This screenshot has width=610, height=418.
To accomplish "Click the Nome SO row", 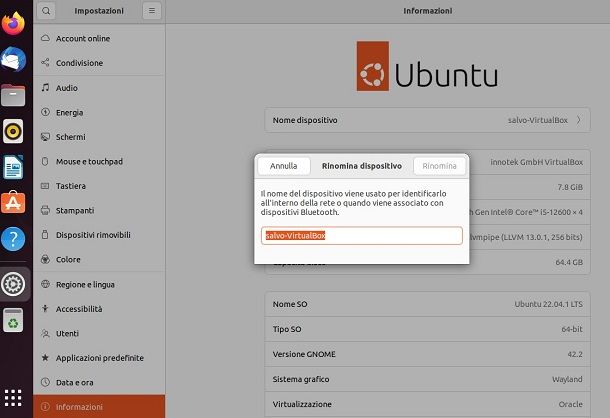I will 428,304.
